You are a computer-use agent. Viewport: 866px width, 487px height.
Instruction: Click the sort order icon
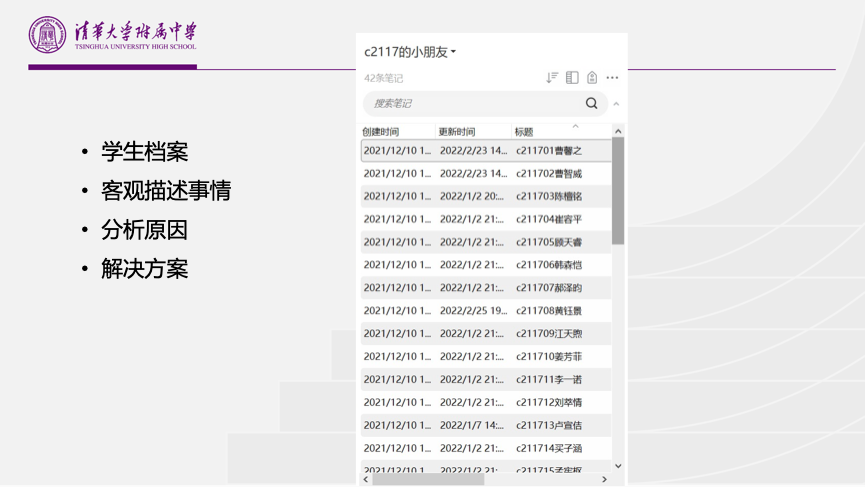552,78
